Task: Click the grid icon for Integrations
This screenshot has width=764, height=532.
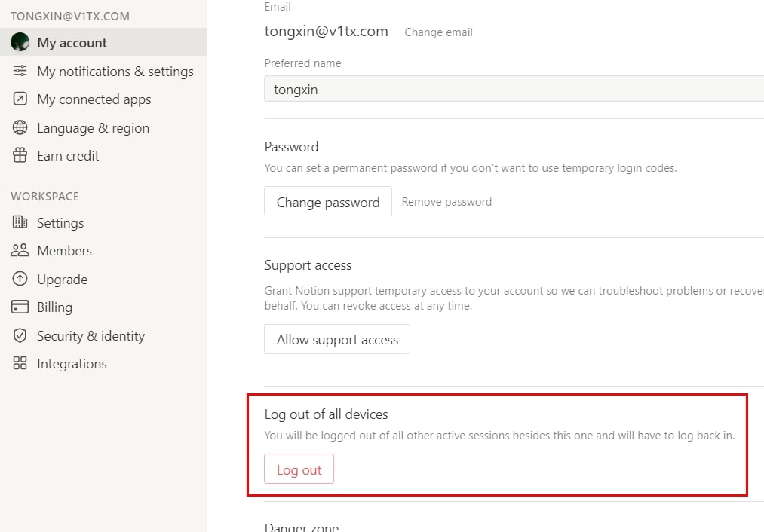Action: 20,363
